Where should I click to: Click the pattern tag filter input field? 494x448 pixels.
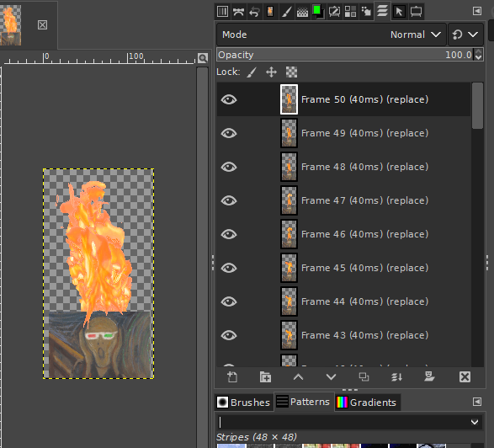[x=343, y=422]
